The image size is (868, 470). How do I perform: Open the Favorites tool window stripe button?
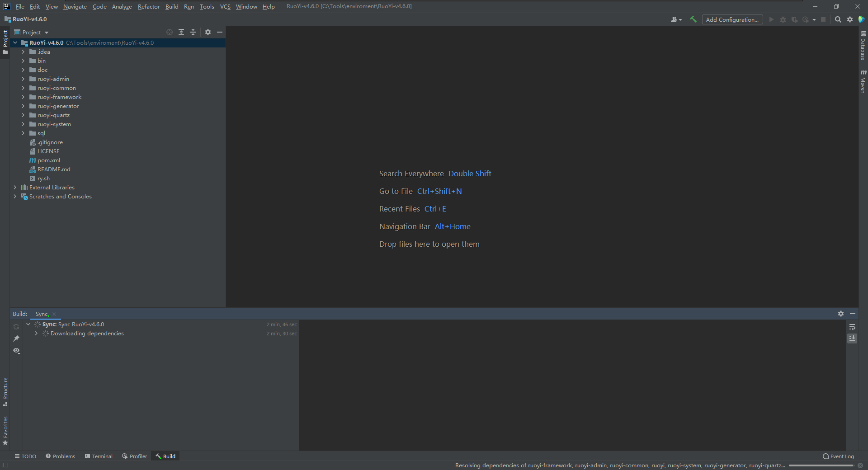click(x=5, y=431)
